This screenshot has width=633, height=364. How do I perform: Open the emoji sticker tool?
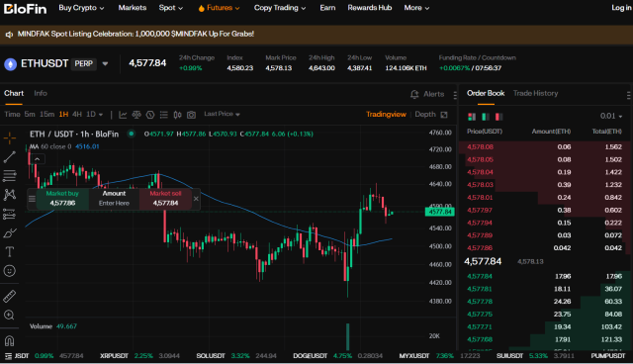point(9,271)
